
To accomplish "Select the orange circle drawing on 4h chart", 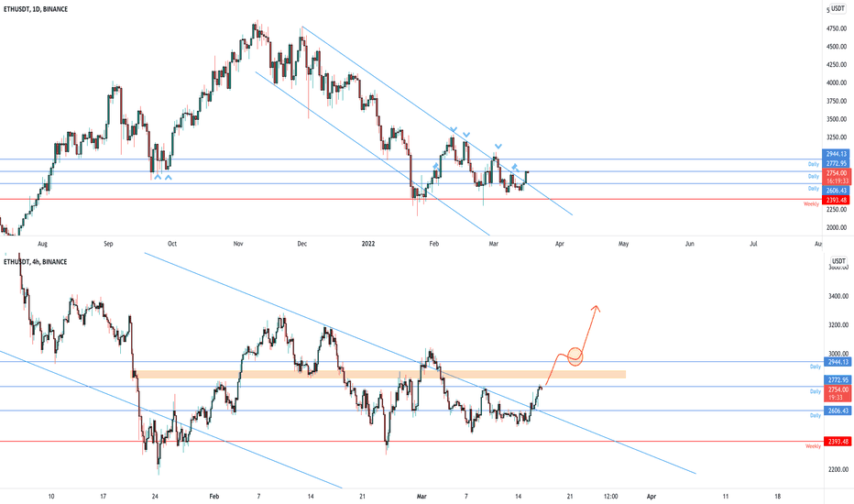I will tap(575, 356).
